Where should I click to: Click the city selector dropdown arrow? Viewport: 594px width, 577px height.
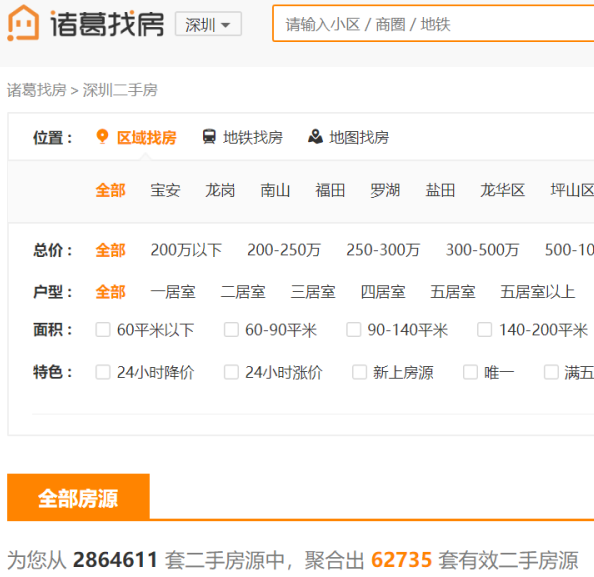click(x=226, y=25)
